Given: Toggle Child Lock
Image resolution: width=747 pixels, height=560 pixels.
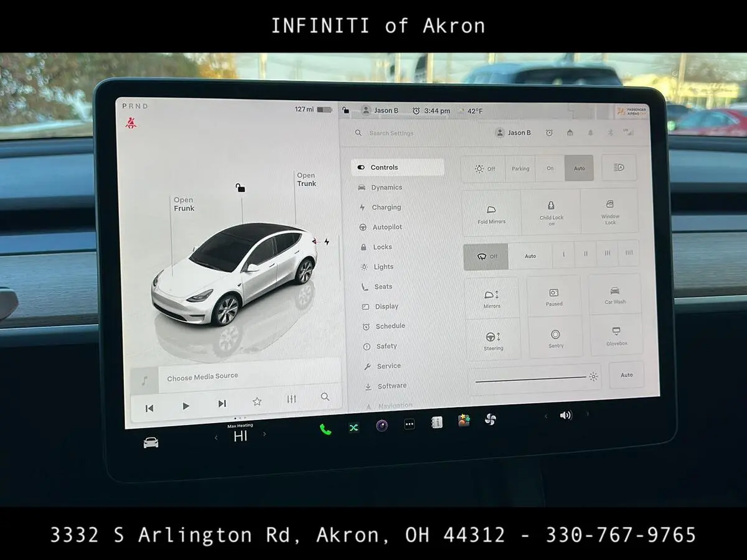Looking at the screenshot, I should pos(551,212).
